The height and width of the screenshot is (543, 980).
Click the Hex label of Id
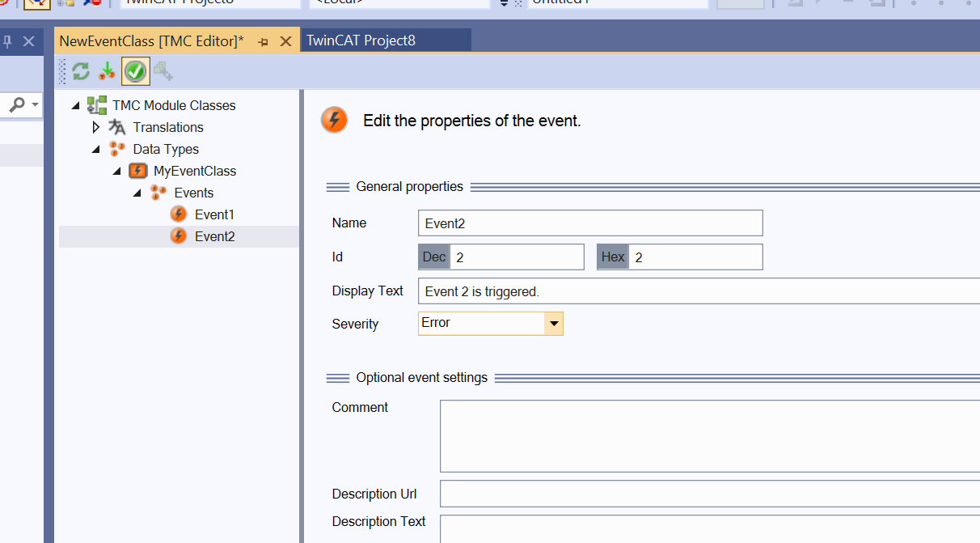613,257
